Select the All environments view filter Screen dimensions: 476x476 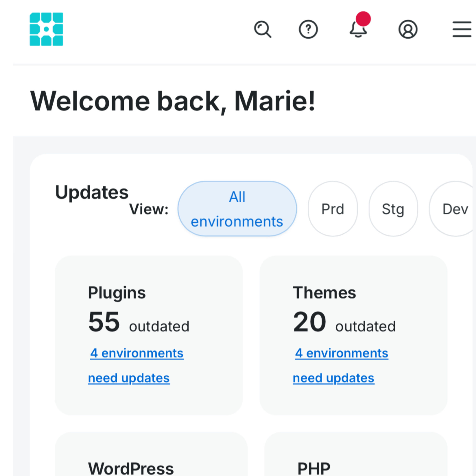(x=237, y=209)
